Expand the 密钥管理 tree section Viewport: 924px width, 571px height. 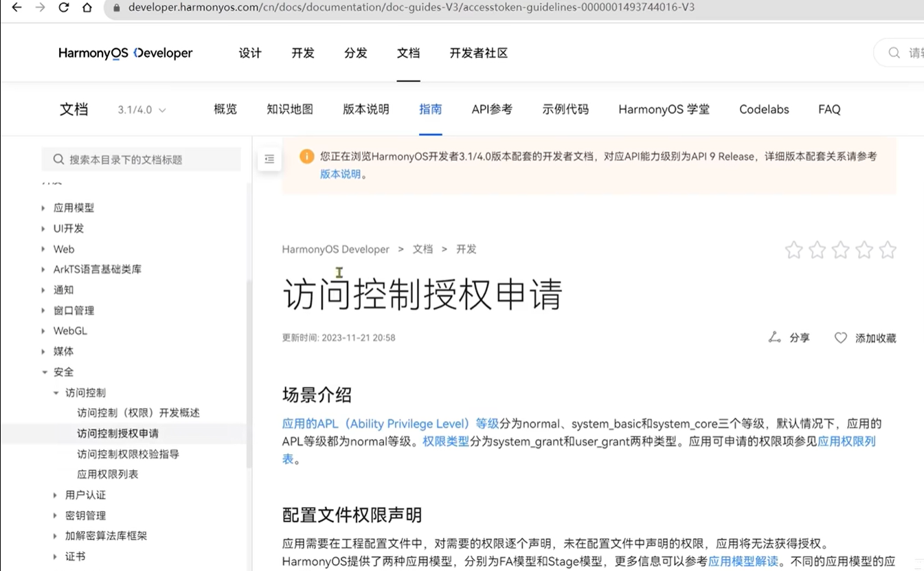point(55,515)
